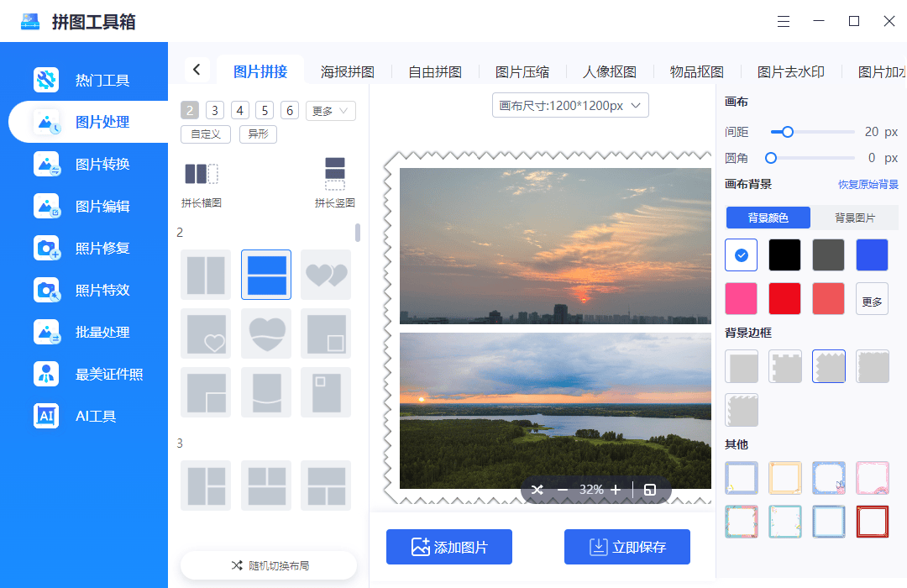Apply the red ornate frame thumbnail
This screenshot has width=907, height=588.
pyautogui.click(x=872, y=522)
